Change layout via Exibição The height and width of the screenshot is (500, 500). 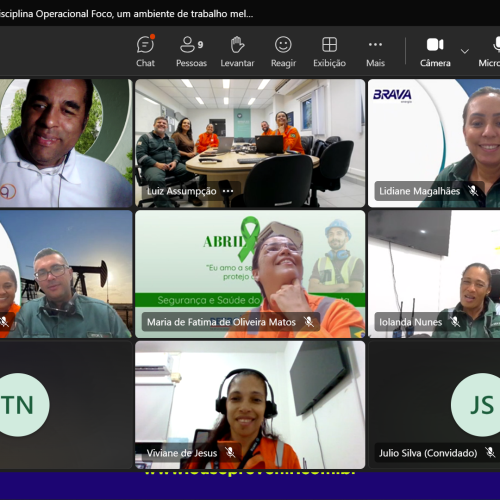pyautogui.click(x=329, y=52)
